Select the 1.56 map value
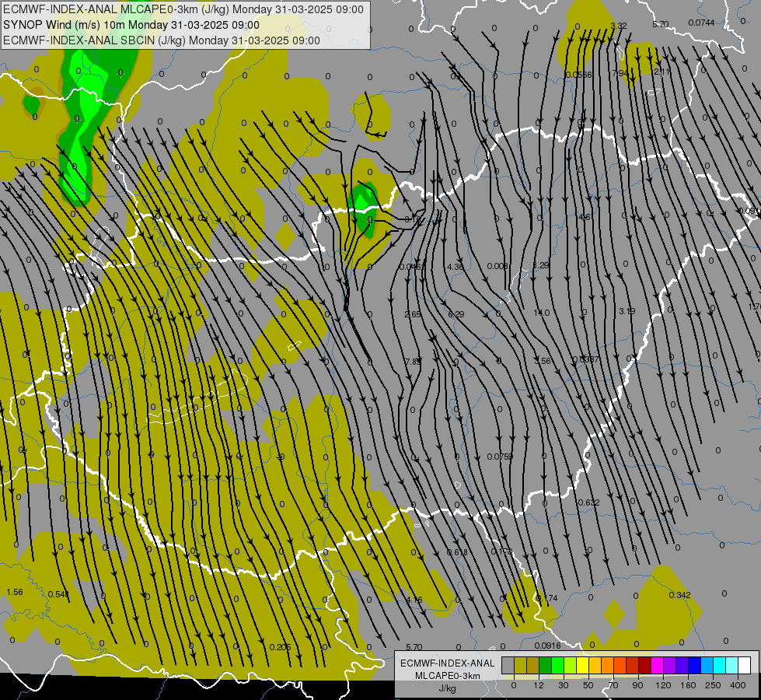The height and width of the screenshot is (700, 761). pyautogui.click(x=15, y=592)
